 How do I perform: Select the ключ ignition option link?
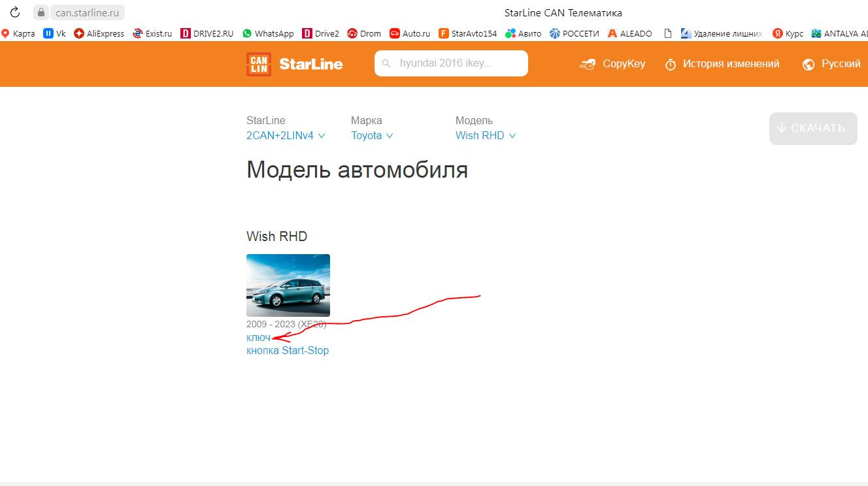(258, 338)
